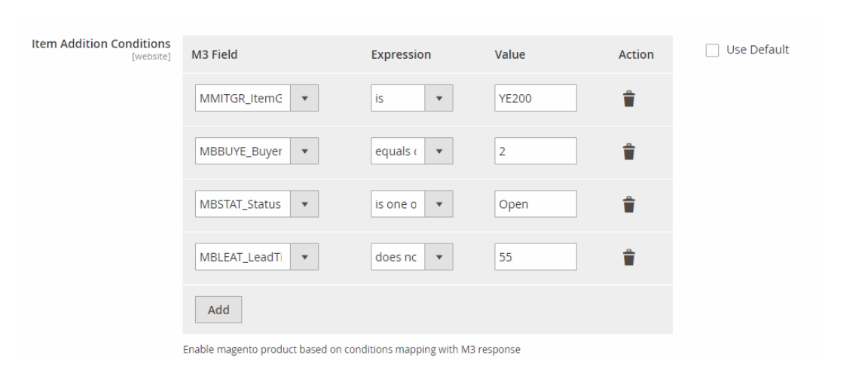Open the 'does not' expression dropdown
Screen dimensions: 868x370
pyautogui.click(x=411, y=256)
